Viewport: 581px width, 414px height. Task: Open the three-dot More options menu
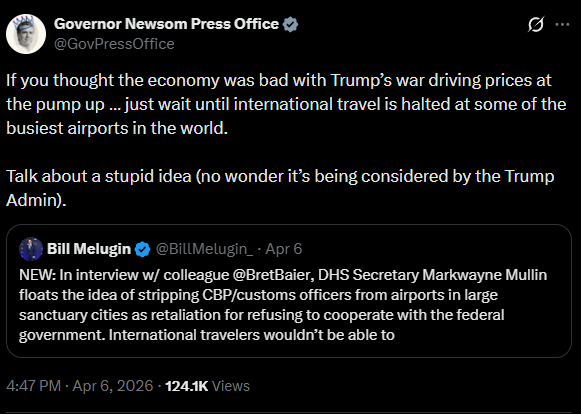(562, 25)
